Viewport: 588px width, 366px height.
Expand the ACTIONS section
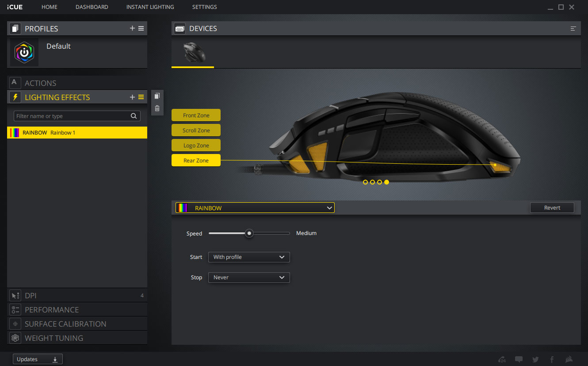pyautogui.click(x=77, y=83)
